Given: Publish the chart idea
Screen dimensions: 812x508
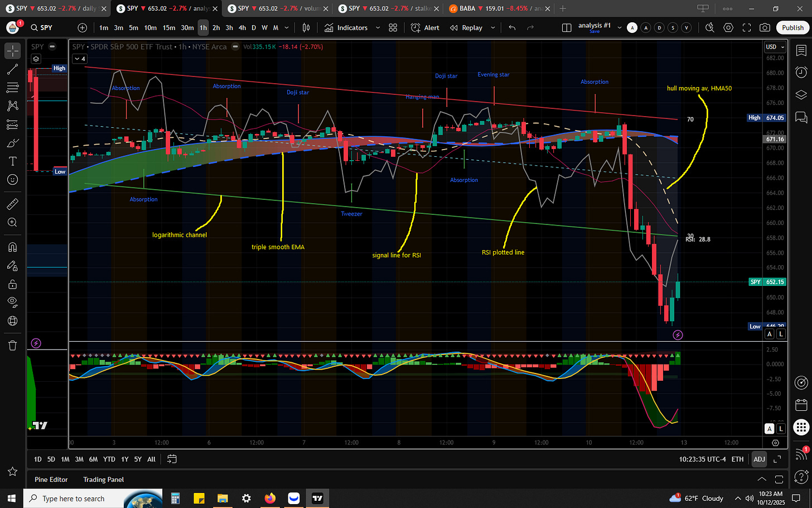Looking at the screenshot, I should click(792, 27).
